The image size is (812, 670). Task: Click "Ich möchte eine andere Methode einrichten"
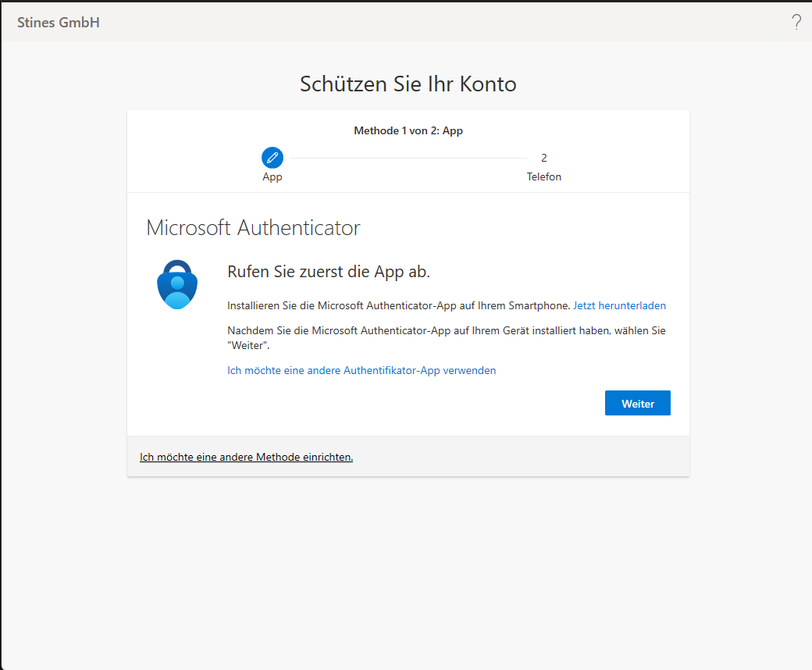click(x=246, y=458)
